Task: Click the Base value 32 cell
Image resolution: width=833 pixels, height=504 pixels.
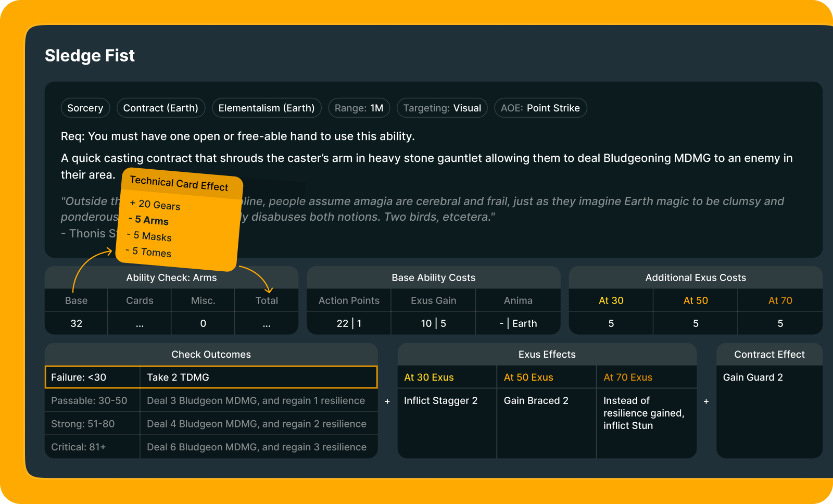Action: pos(77,323)
